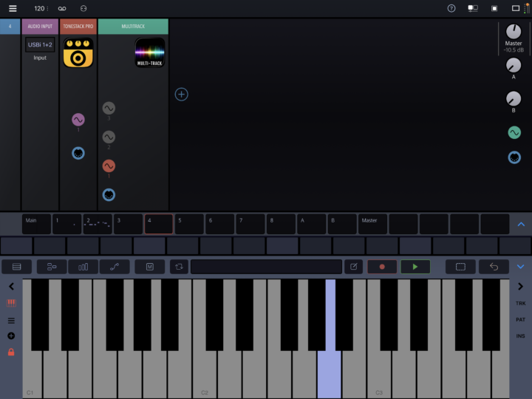The height and width of the screenshot is (399, 532).
Task: Open the sync clock icon
Action: pyautogui.click(x=83, y=8)
